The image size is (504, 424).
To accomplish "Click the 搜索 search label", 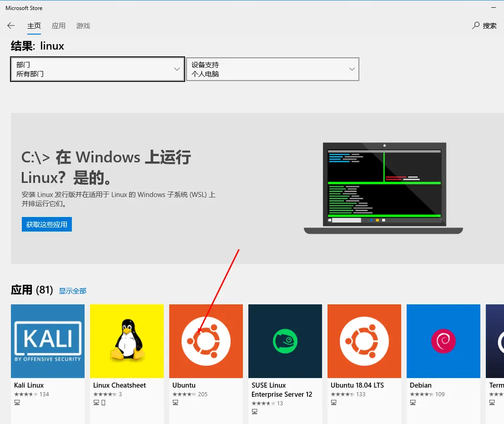I will pyautogui.click(x=489, y=26).
